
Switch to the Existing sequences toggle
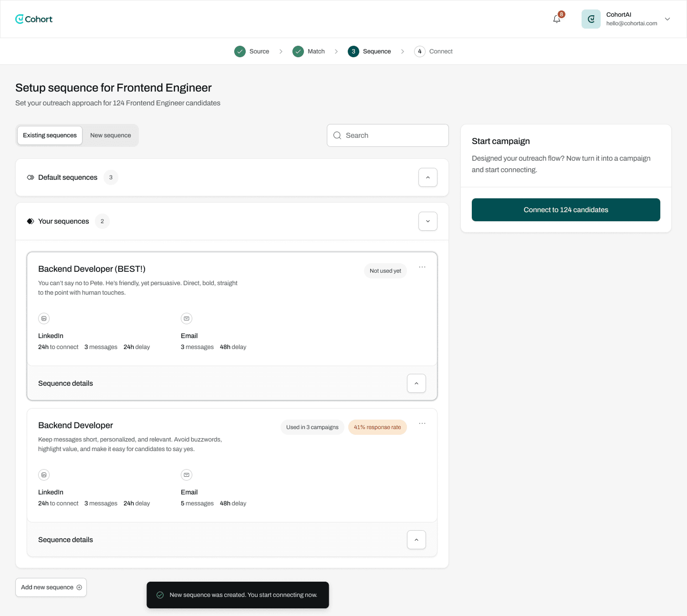coord(50,135)
